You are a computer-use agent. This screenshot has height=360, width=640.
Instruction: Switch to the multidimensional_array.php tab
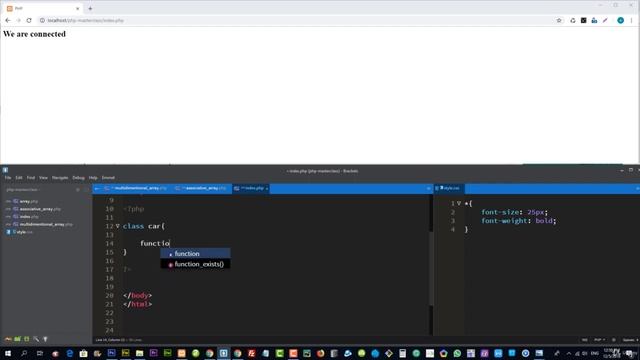point(136,188)
